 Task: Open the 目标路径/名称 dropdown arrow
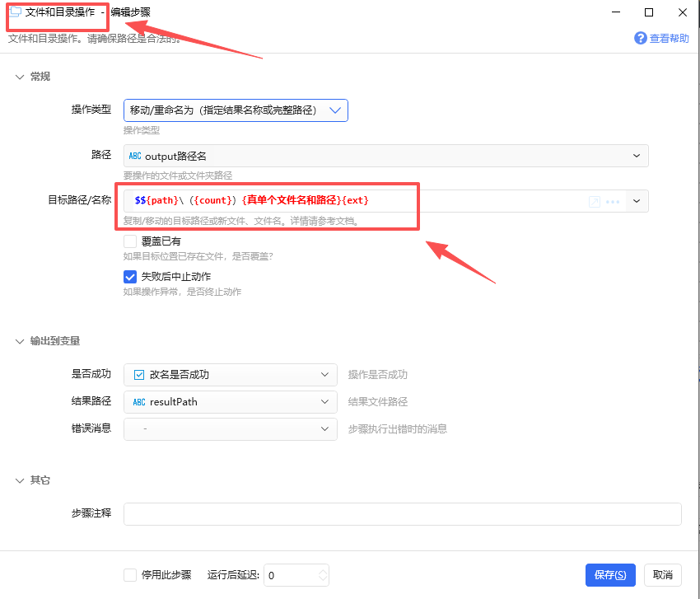pyautogui.click(x=637, y=201)
